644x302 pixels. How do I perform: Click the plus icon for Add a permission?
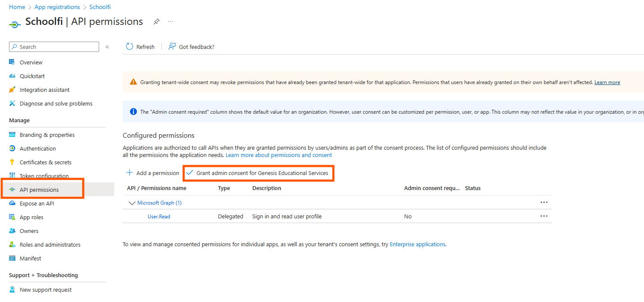click(130, 173)
